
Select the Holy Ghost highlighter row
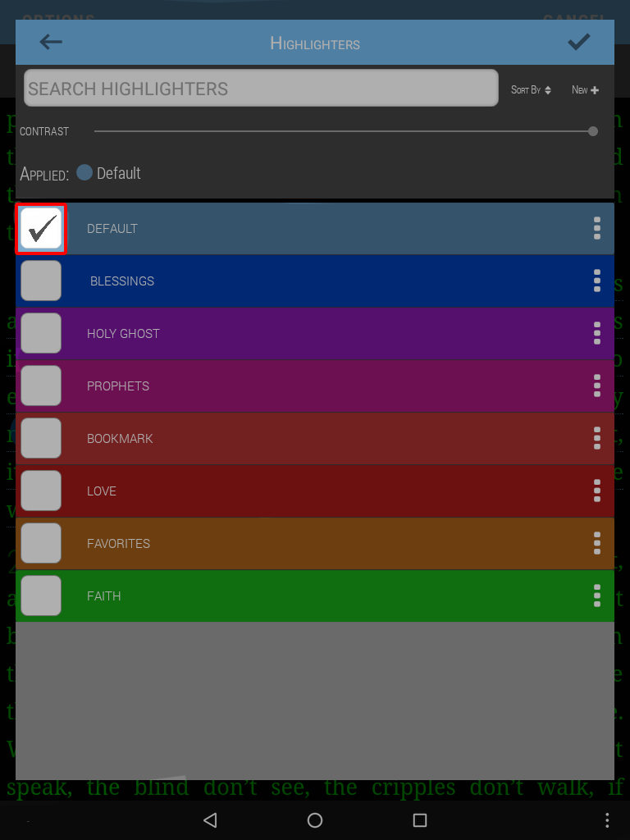pos(315,333)
